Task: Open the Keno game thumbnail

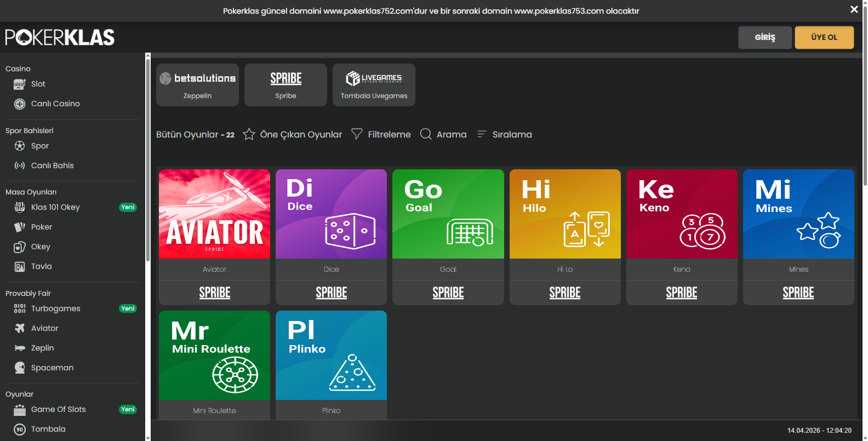Action: pyautogui.click(x=682, y=214)
